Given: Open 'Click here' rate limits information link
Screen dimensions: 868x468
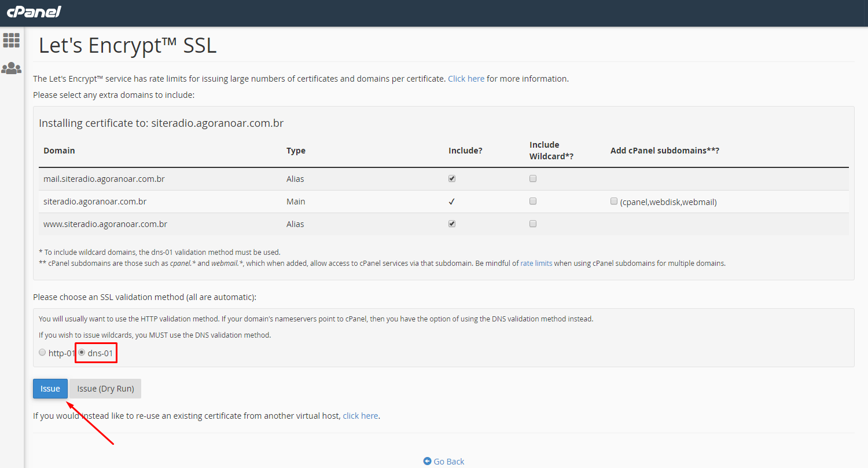Looking at the screenshot, I should pos(466,79).
